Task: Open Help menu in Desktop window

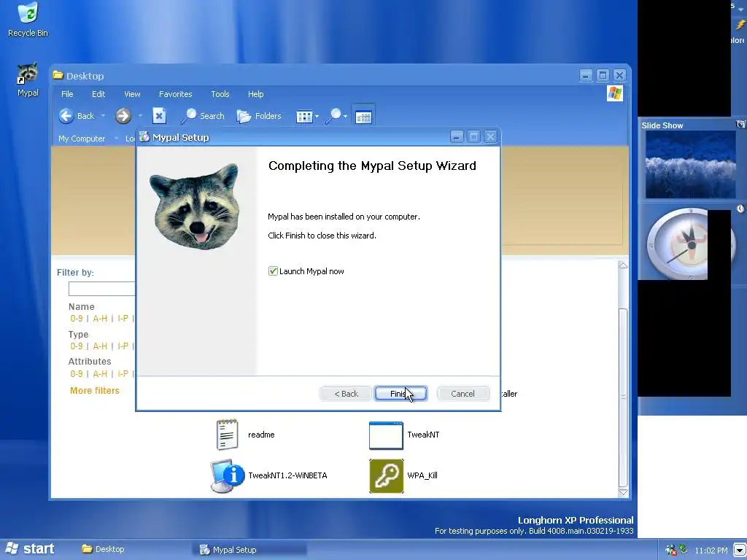Action: click(255, 94)
